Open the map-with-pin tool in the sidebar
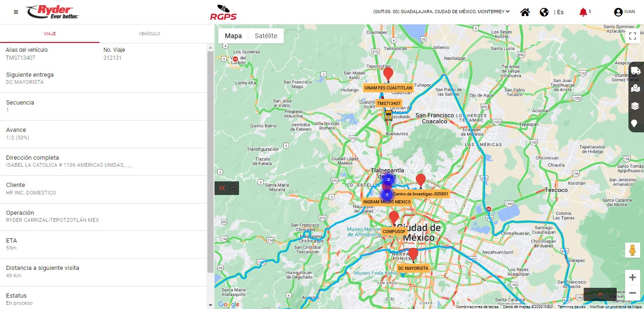This screenshot has width=644, height=309. point(635,88)
